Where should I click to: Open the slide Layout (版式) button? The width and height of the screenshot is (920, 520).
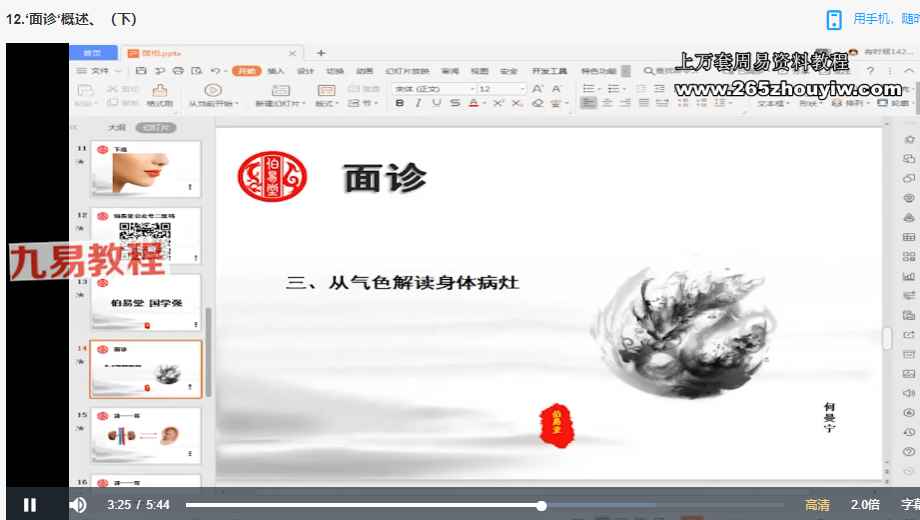tap(326, 96)
